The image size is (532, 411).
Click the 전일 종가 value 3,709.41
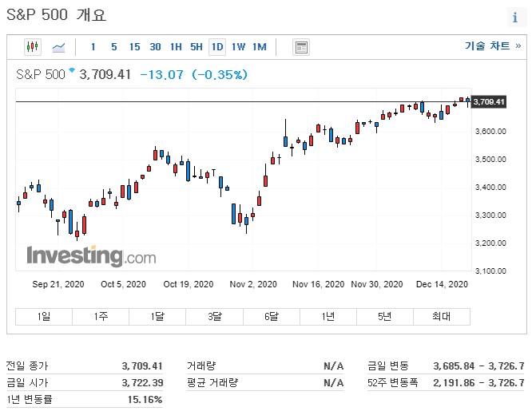(142, 366)
